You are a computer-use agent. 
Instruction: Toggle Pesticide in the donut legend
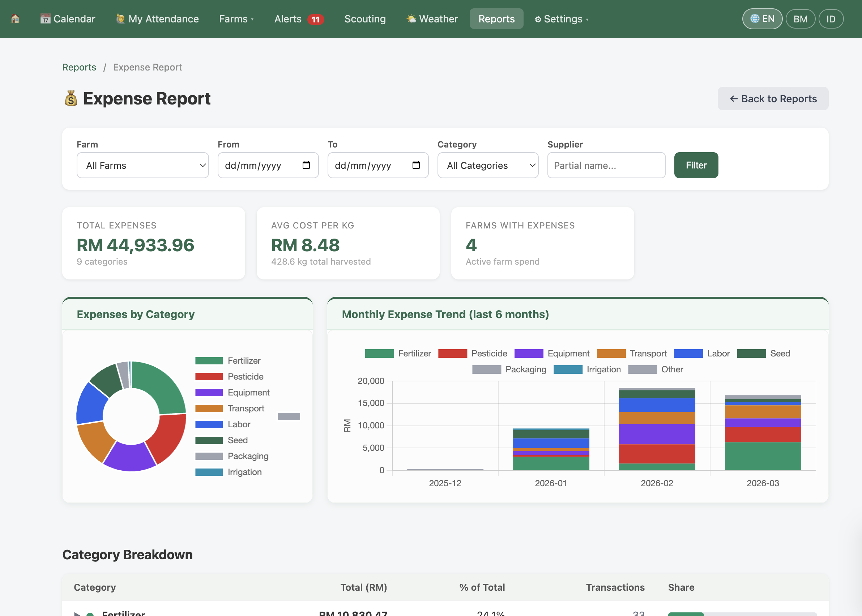coord(230,377)
